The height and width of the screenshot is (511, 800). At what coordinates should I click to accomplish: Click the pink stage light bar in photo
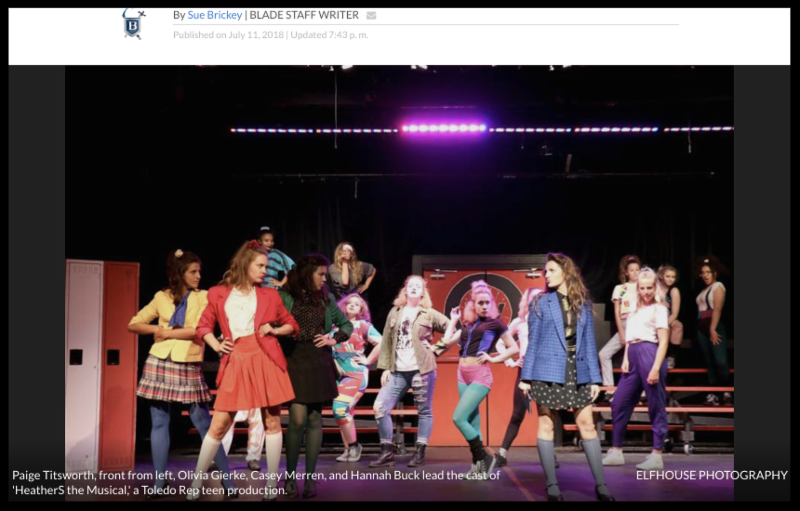coord(443,128)
